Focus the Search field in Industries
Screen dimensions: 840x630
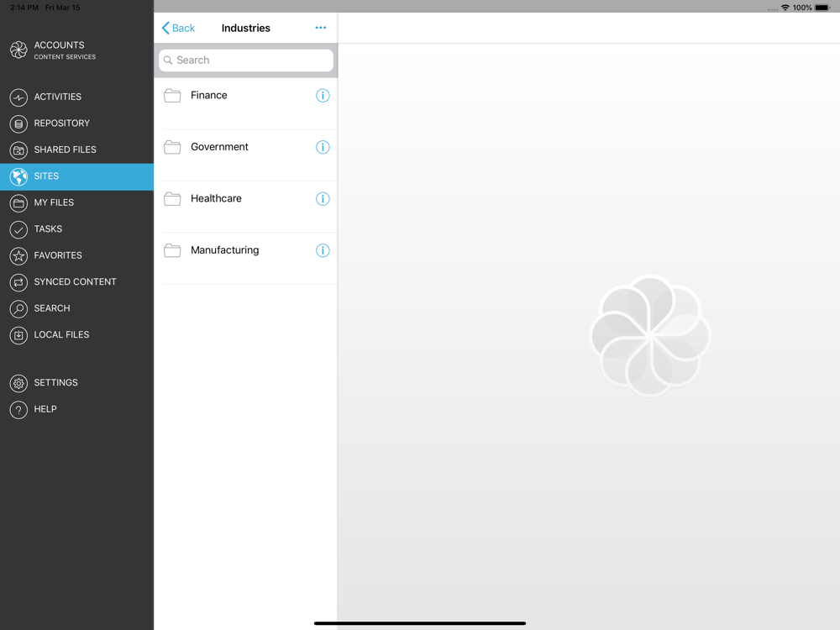[x=246, y=60]
